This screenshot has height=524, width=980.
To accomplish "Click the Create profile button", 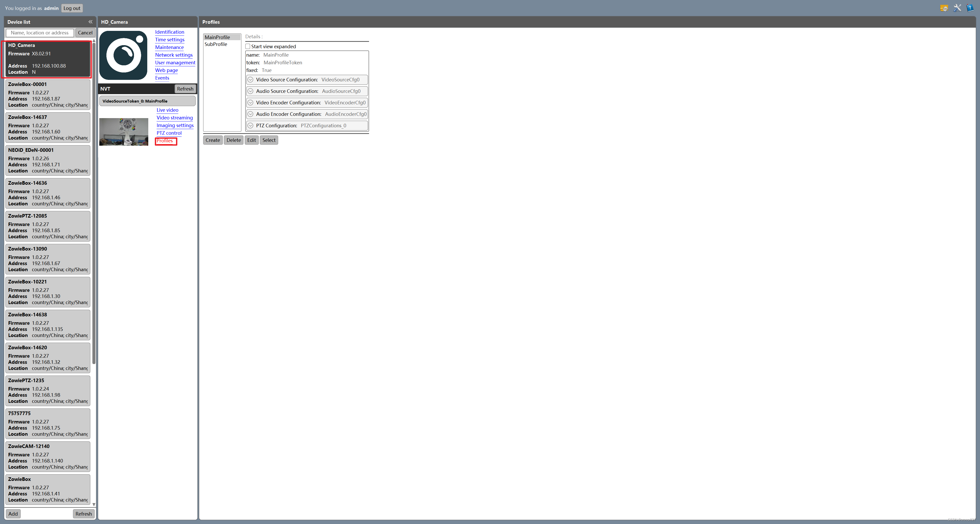I will pyautogui.click(x=213, y=140).
